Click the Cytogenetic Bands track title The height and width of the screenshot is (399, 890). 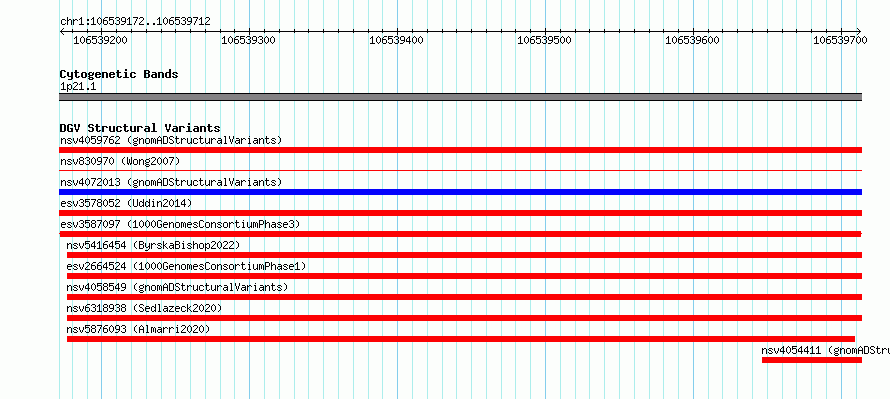point(119,74)
